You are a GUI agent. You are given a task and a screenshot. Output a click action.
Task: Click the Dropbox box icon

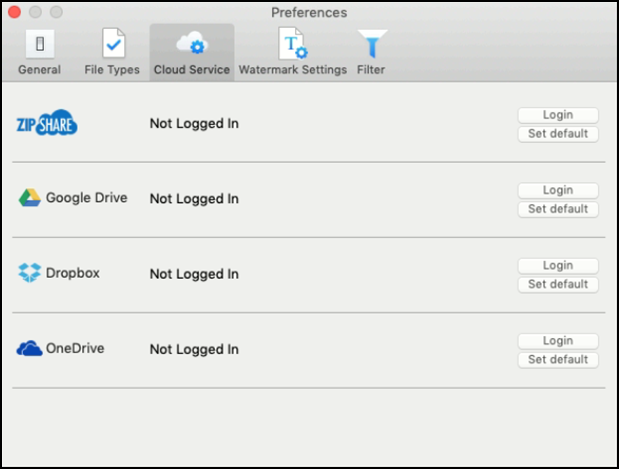pyautogui.click(x=30, y=273)
